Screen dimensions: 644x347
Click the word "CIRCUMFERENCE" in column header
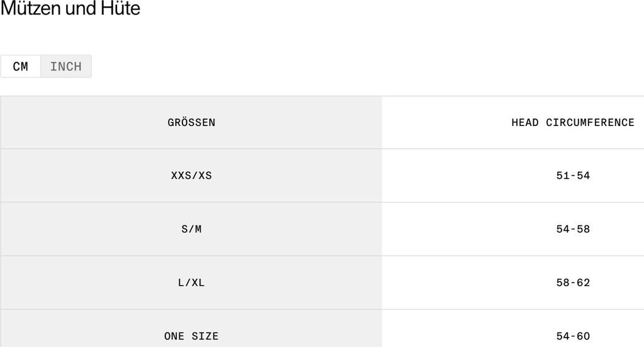click(590, 123)
